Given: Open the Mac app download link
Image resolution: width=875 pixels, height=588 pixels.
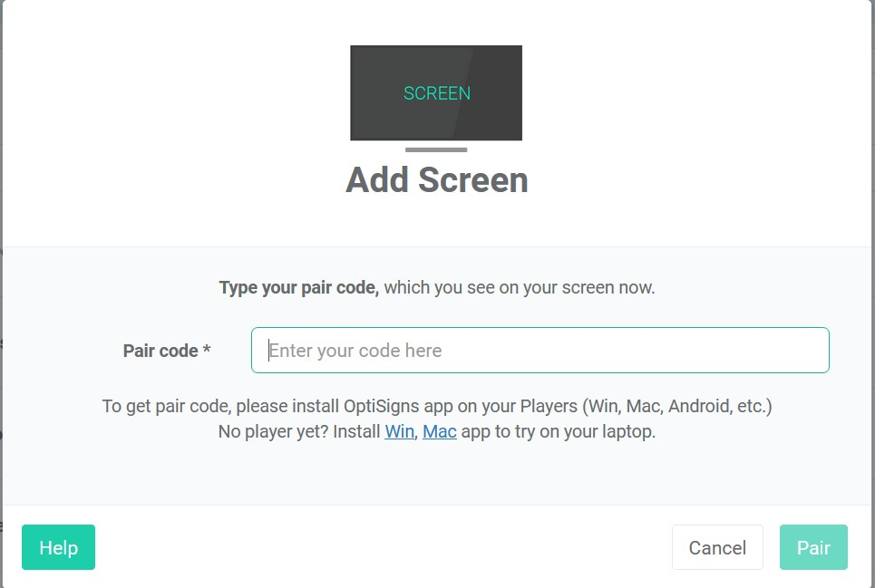Looking at the screenshot, I should [439, 431].
